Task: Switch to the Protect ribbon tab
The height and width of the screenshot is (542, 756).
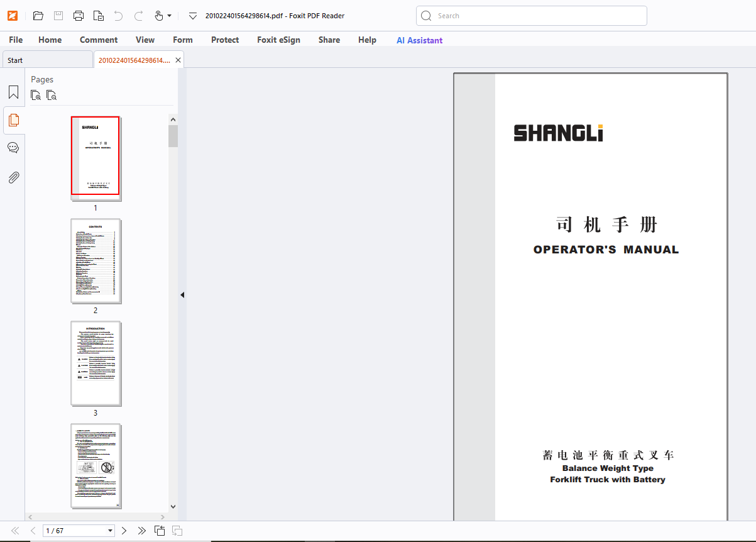Action: click(225, 40)
